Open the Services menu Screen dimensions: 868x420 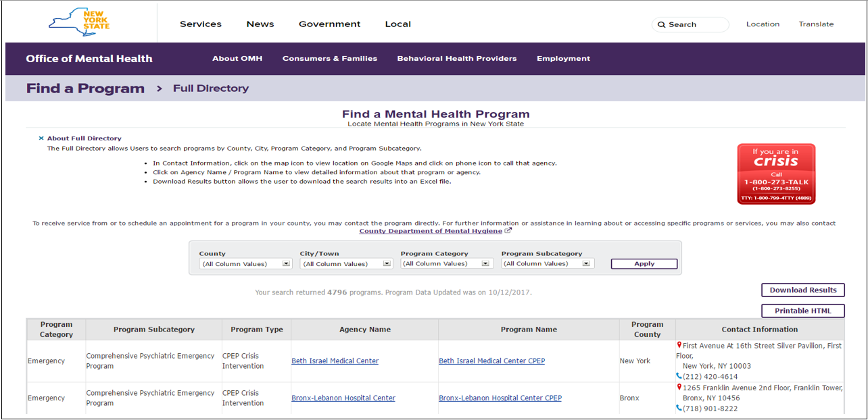point(201,24)
